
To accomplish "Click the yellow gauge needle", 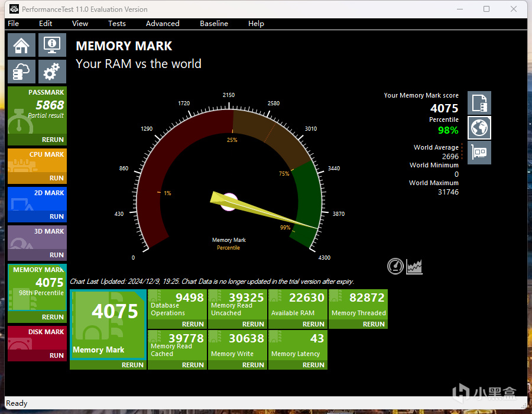I will pos(264,211).
